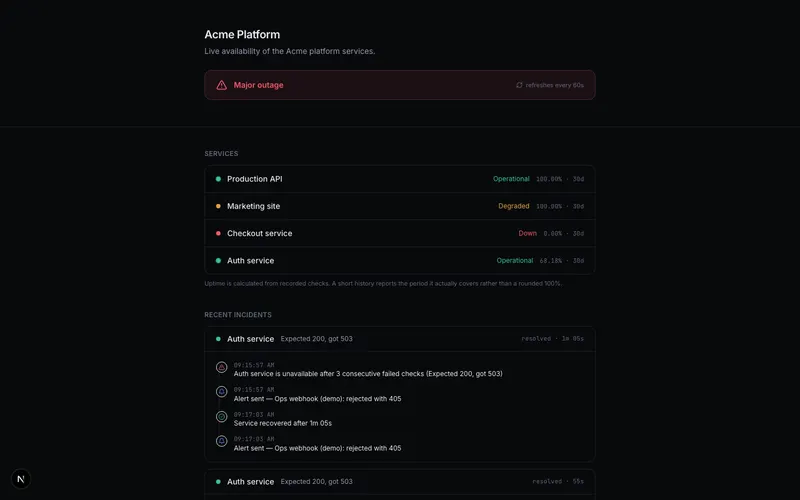Click the 'Operational' label for Auth service
The height and width of the screenshot is (500, 800).
point(515,261)
